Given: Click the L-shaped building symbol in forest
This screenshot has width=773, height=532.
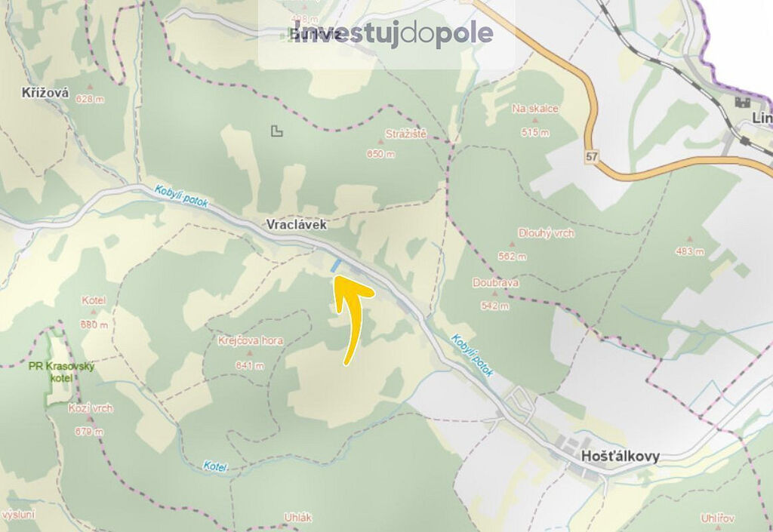Looking at the screenshot, I should pyautogui.click(x=277, y=131).
